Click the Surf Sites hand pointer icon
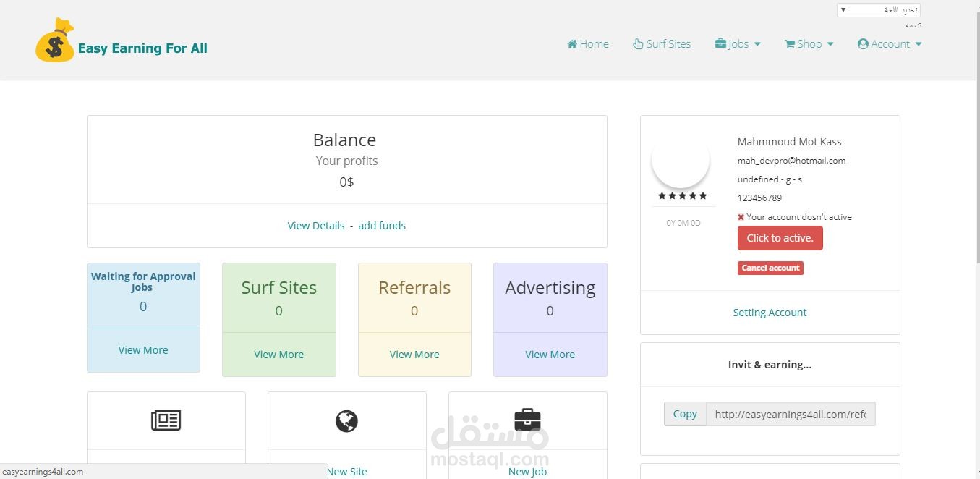The width and height of the screenshot is (980, 479). coord(638,44)
